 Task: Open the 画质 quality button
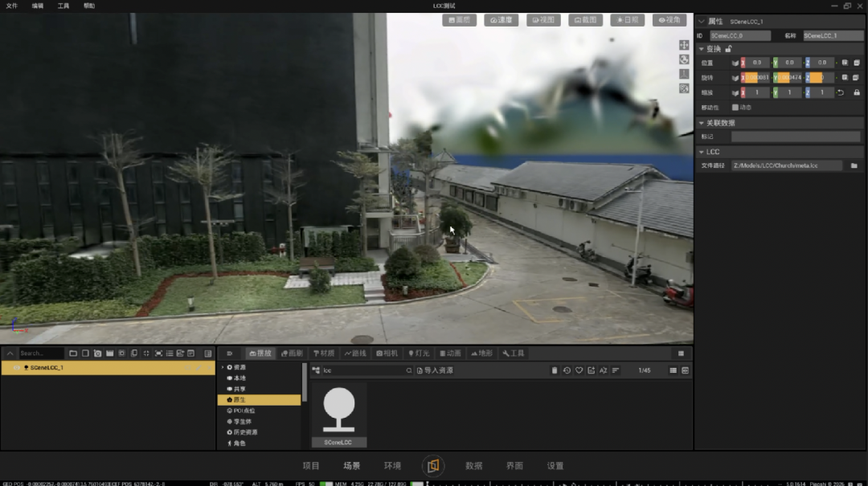click(x=460, y=20)
